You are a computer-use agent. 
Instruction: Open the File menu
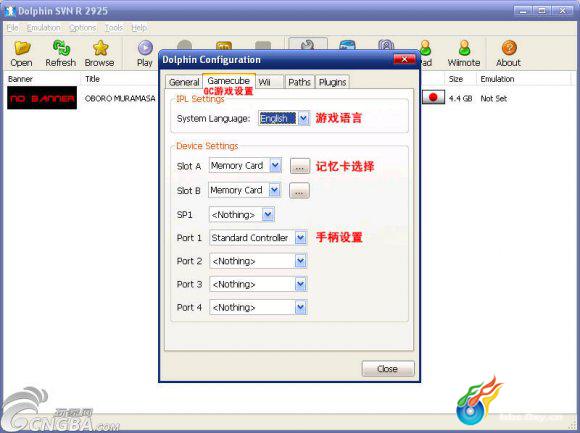[x=13, y=28]
